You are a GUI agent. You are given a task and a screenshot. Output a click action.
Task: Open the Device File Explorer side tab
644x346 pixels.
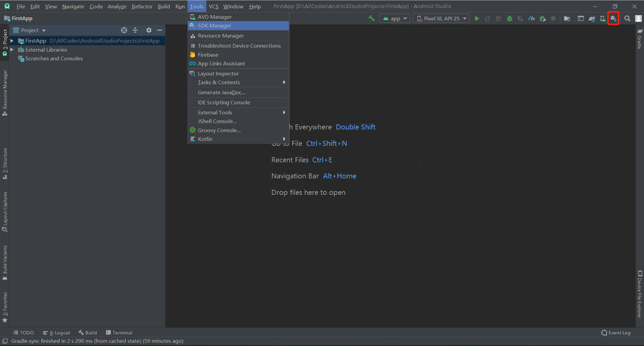[639, 294]
